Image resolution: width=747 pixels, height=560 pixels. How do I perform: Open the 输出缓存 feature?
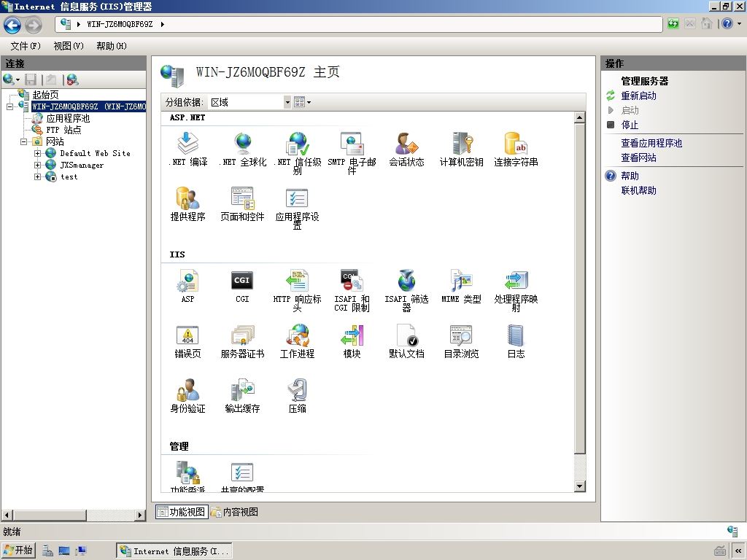coord(242,396)
